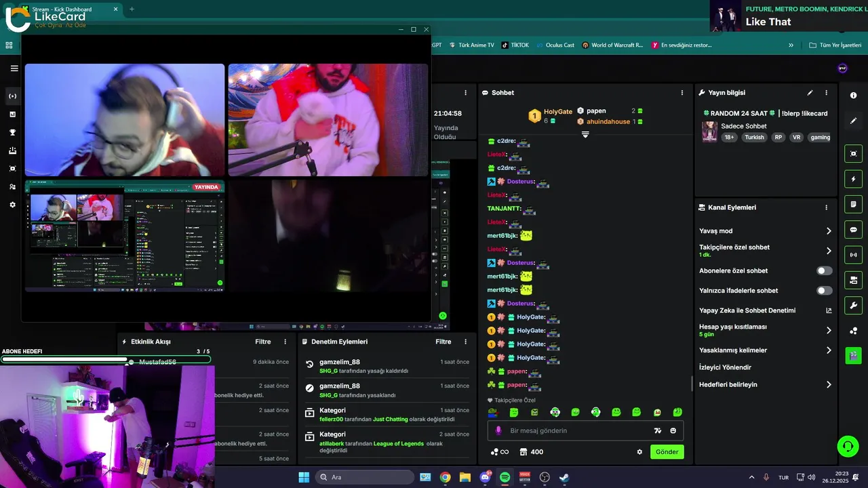Click the purple microphone icon in chat box

point(498,430)
